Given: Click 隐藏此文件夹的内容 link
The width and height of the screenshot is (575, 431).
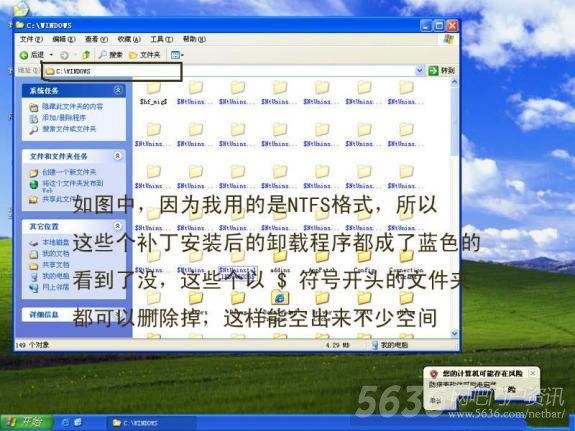Looking at the screenshot, I should pyautogui.click(x=73, y=106).
